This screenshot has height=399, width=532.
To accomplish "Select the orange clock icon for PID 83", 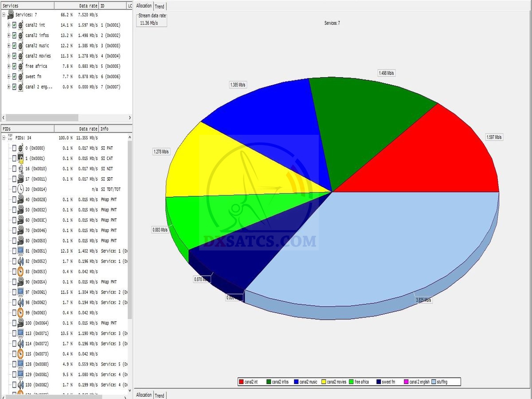I will (x=20, y=272).
